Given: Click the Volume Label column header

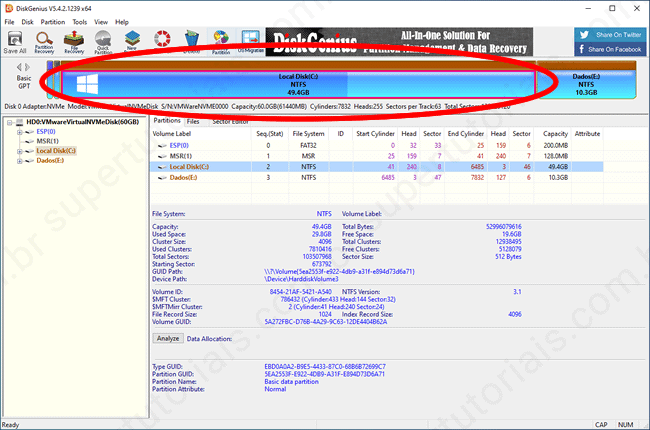Looking at the screenshot, I should coord(201,134).
